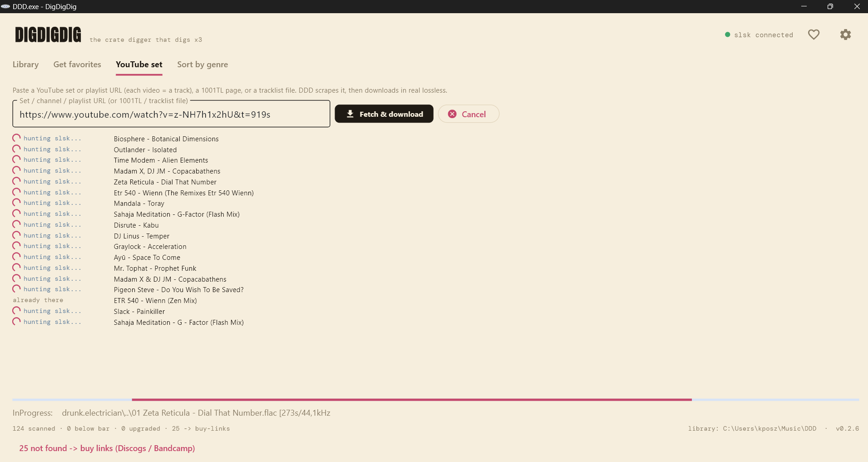This screenshot has width=868, height=462.
Task: Click the InProgress file name text
Action: point(196,413)
